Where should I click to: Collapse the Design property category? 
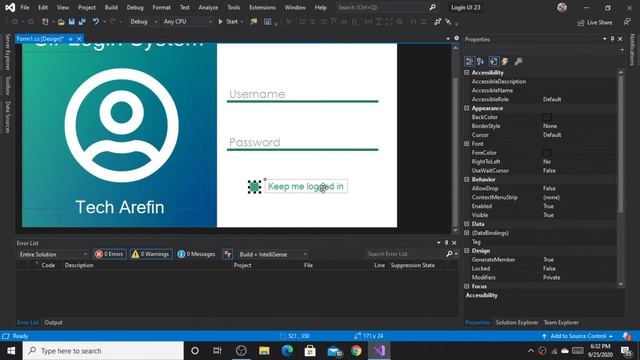[467, 251]
